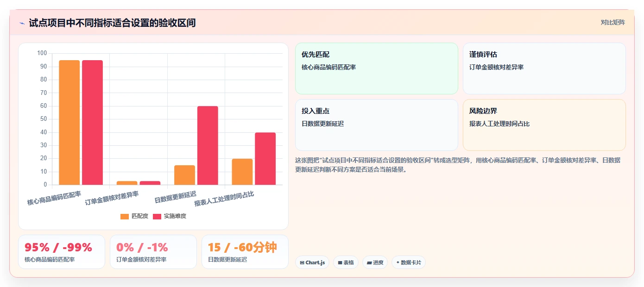Click the title 试点项目中不同指标适合设置的验收区间
The width and height of the screenshot is (644, 287).
112,23
